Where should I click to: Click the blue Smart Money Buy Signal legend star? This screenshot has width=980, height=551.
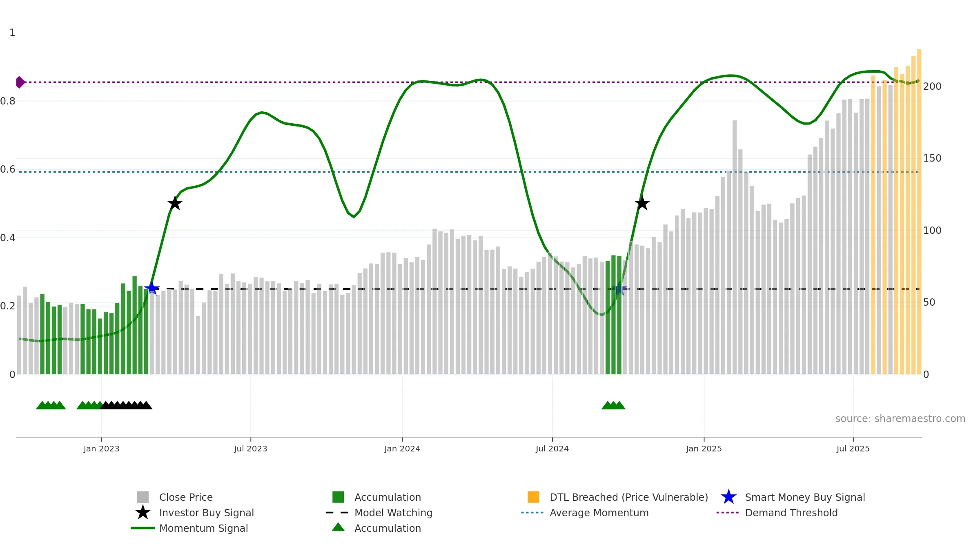[x=728, y=497]
